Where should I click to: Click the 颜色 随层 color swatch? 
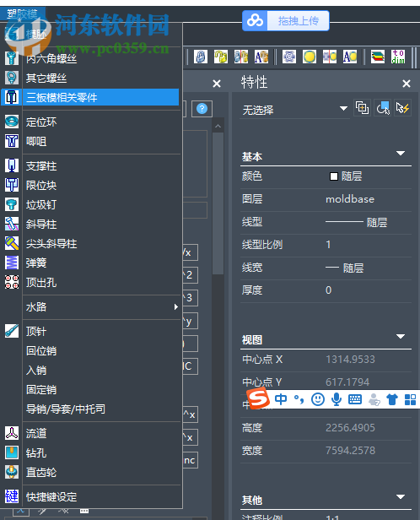pos(333,176)
